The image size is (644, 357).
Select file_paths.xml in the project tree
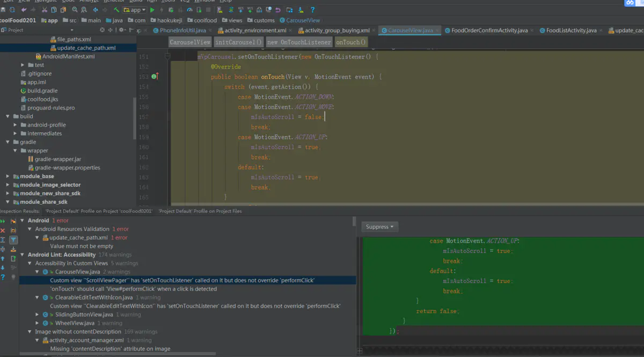click(70, 39)
